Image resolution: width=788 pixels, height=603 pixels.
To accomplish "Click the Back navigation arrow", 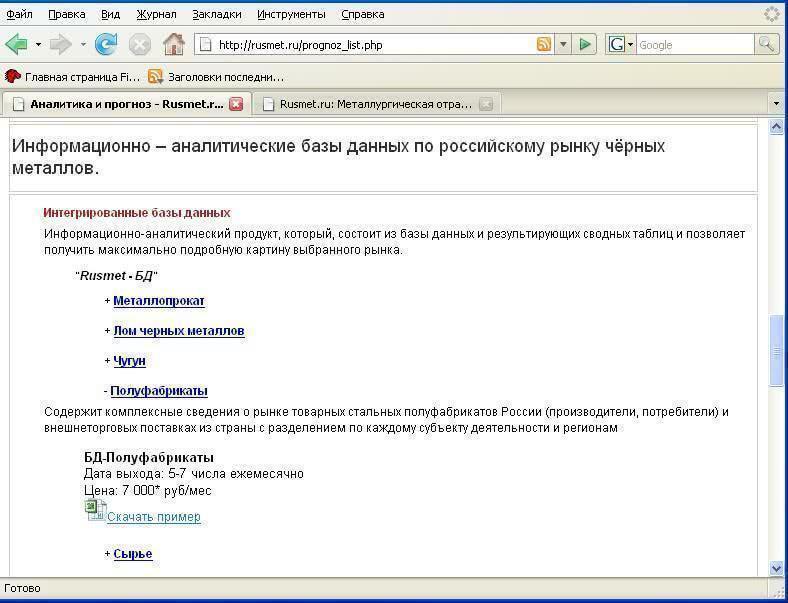I will pyautogui.click(x=17, y=44).
